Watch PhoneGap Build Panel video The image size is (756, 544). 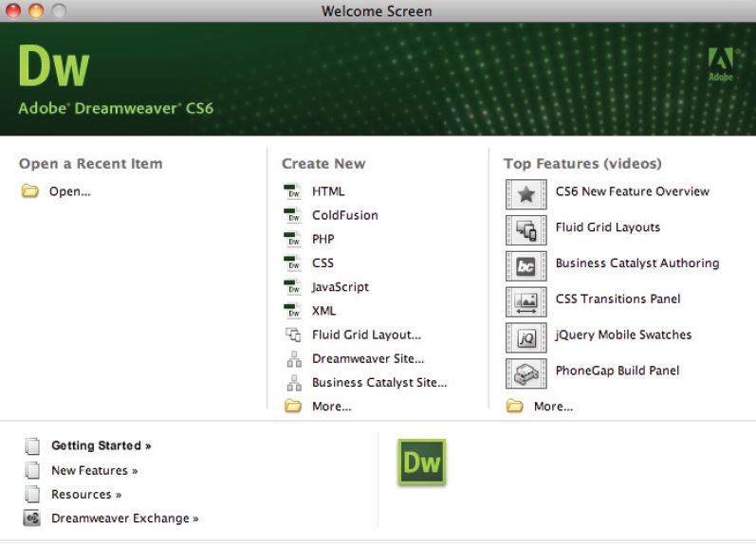(618, 371)
